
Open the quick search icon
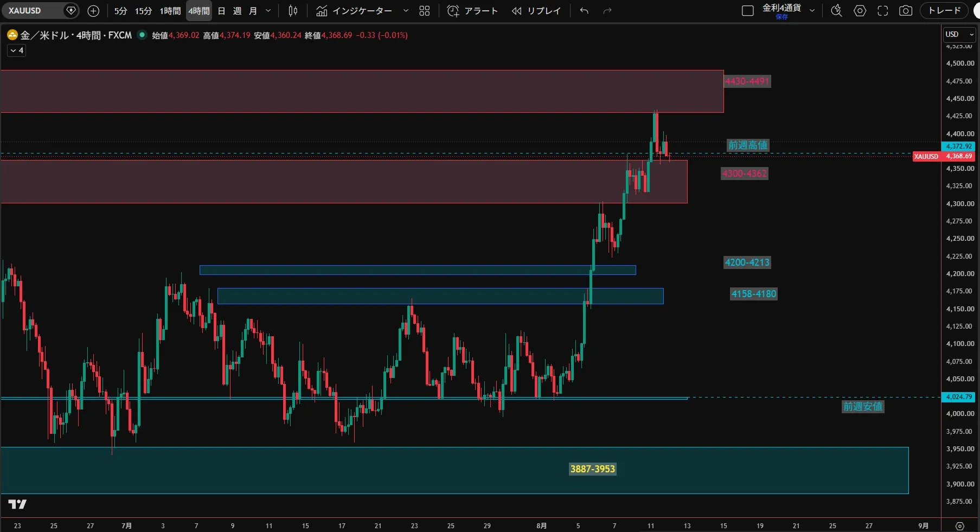[x=836, y=11]
